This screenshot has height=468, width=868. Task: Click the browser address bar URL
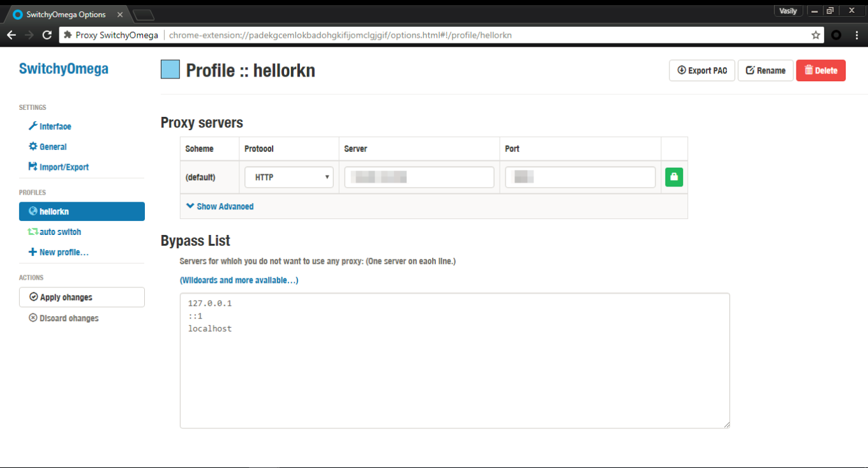pyautogui.click(x=340, y=35)
